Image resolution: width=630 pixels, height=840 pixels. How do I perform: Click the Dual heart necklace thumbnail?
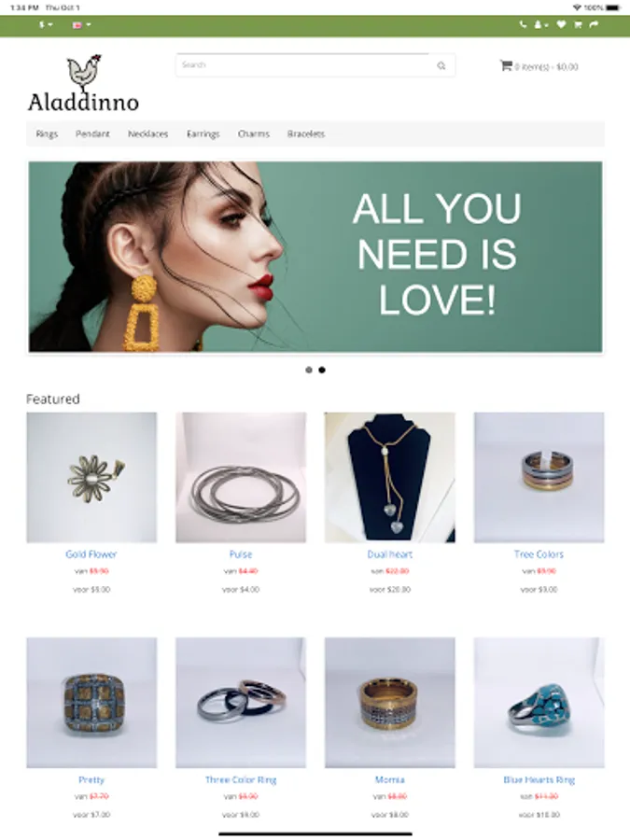click(389, 477)
